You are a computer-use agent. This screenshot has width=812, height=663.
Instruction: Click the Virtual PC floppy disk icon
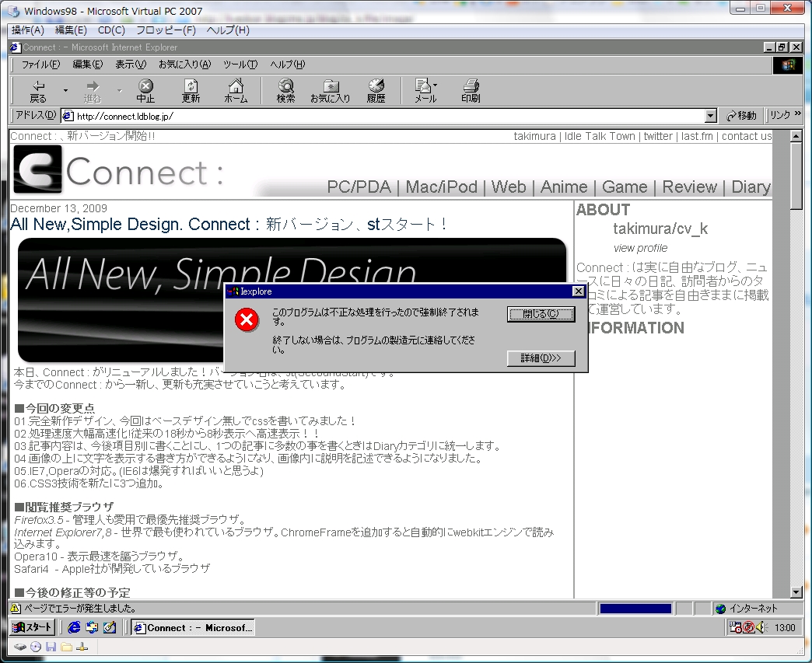coord(51,647)
